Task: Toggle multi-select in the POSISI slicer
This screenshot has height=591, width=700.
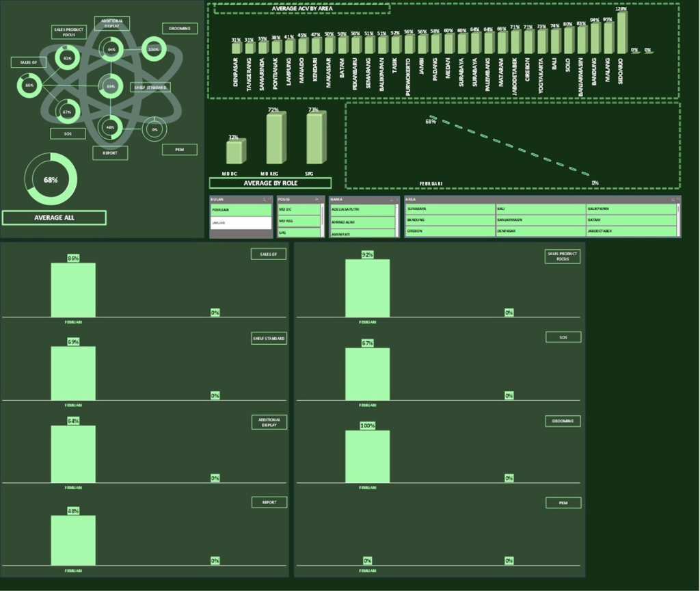Action: click(317, 199)
